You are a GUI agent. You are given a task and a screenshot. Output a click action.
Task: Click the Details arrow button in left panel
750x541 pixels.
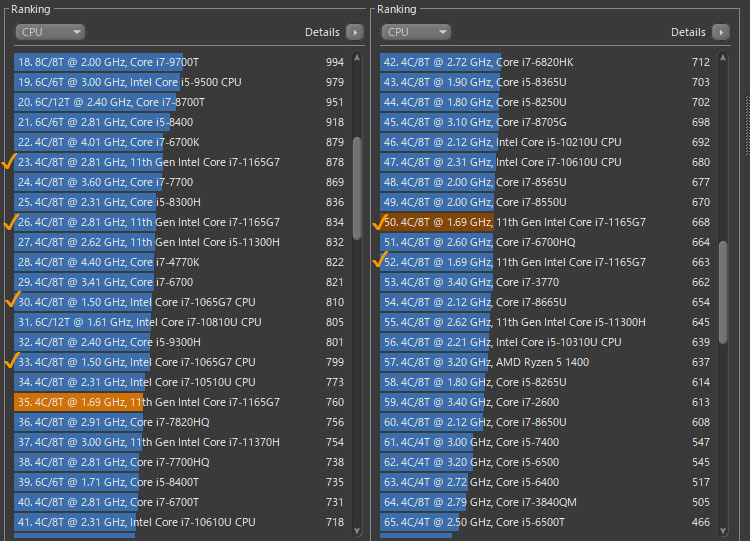coord(355,32)
